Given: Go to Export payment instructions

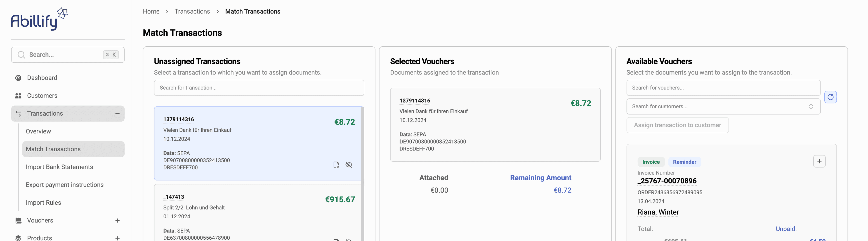Looking at the screenshot, I should coord(65,185).
